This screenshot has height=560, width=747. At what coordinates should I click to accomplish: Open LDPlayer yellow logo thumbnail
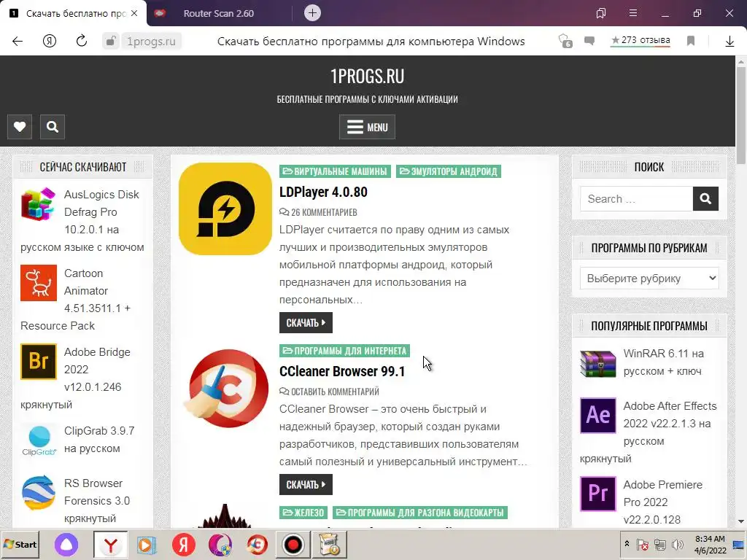(x=225, y=209)
